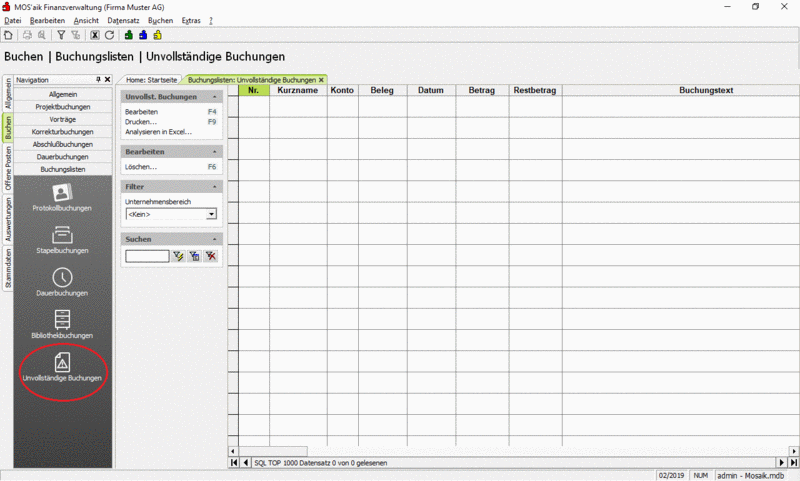This screenshot has width=800, height=481.
Task: Go to next record arrow
Action: (782, 463)
